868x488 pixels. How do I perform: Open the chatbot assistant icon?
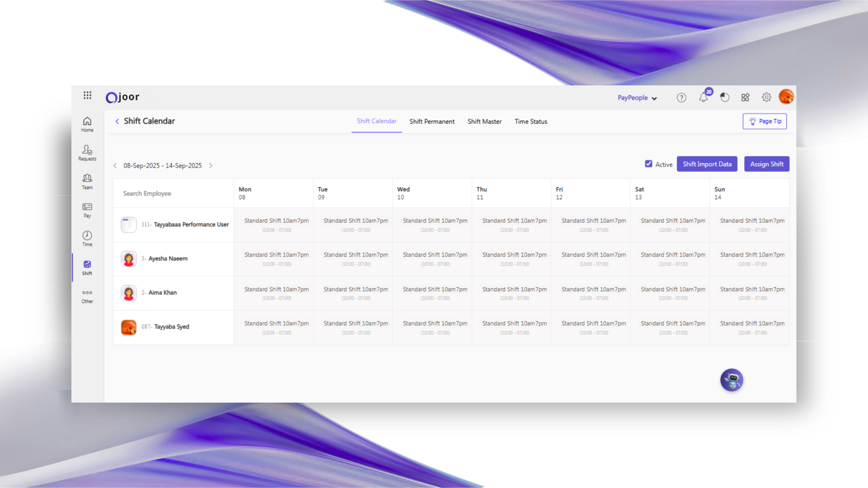coord(731,380)
